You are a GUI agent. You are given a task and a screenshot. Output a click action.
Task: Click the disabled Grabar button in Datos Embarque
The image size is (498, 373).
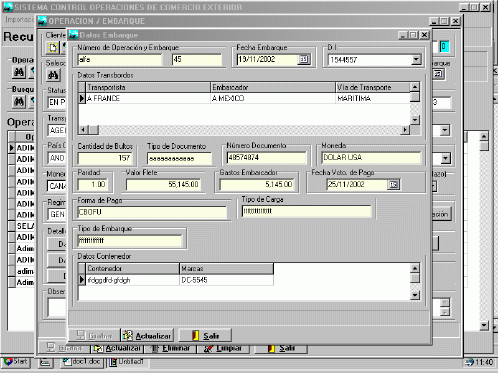click(x=94, y=335)
